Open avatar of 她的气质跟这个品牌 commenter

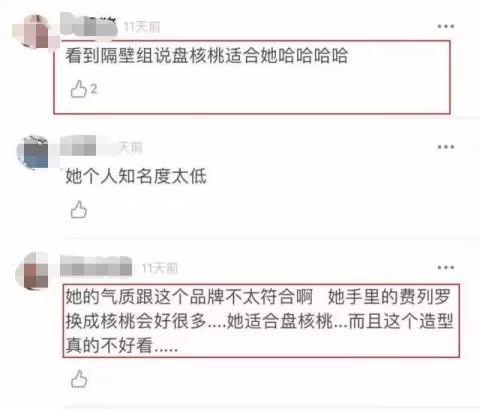pos(32,271)
